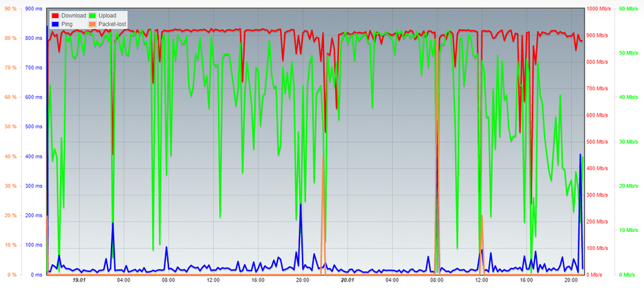Click the 90 % packet loss axis label
The image size is (644, 288).
pos(10,8)
